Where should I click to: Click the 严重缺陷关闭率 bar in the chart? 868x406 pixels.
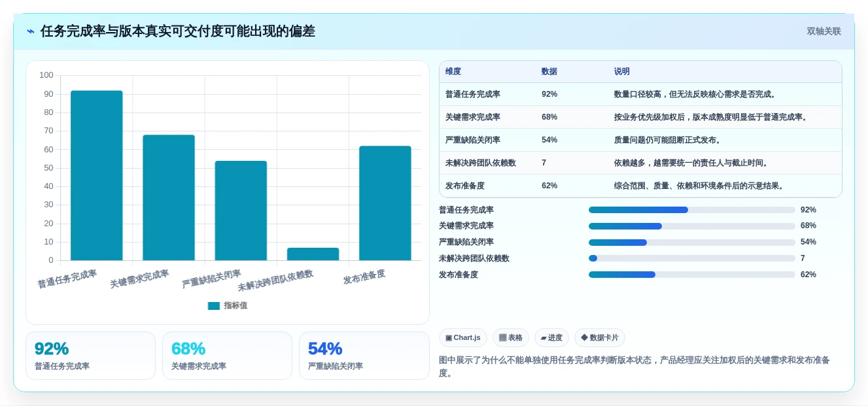(x=241, y=211)
